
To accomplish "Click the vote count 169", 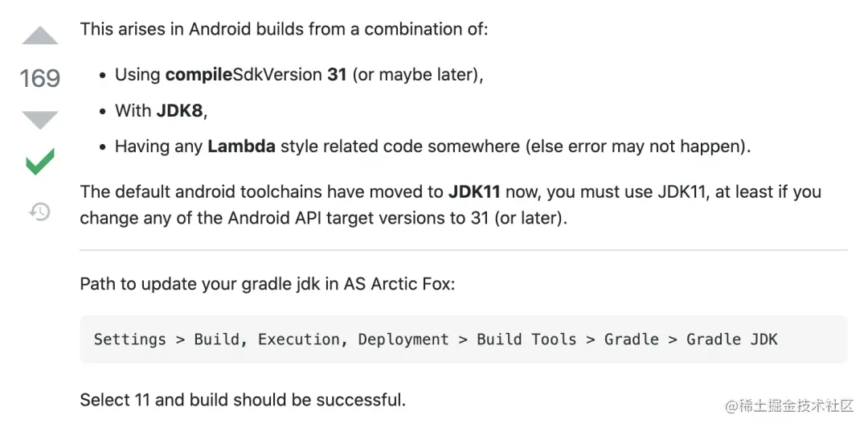I will (40, 77).
